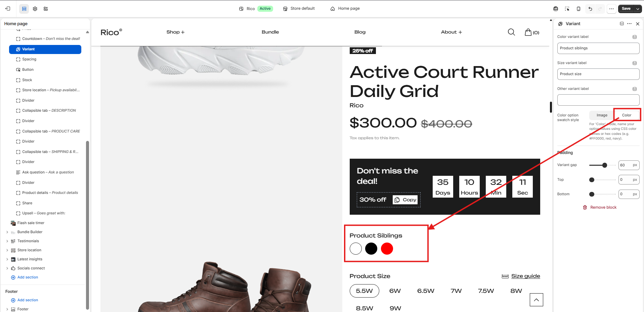Click the inspector selection icon in top bar
Screen dimensions: 644x312
pyautogui.click(x=567, y=9)
